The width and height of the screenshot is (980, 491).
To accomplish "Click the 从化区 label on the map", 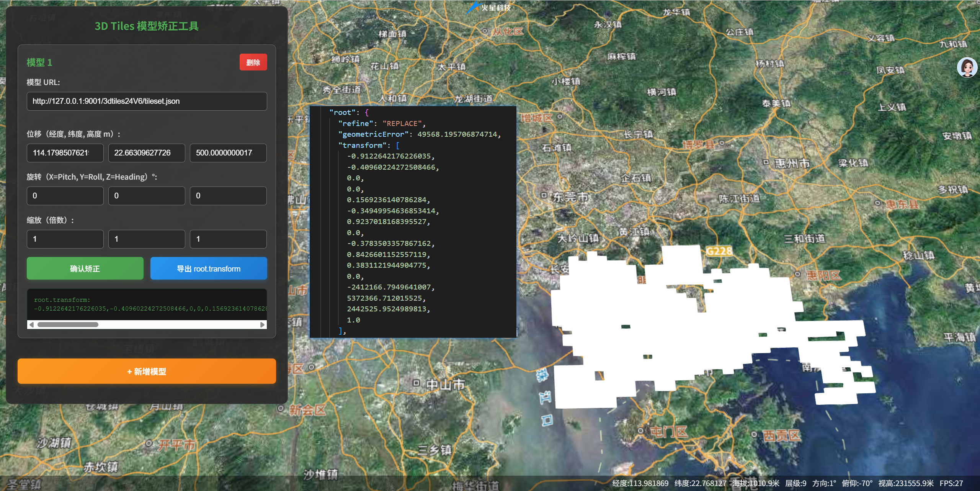I will 508,31.
